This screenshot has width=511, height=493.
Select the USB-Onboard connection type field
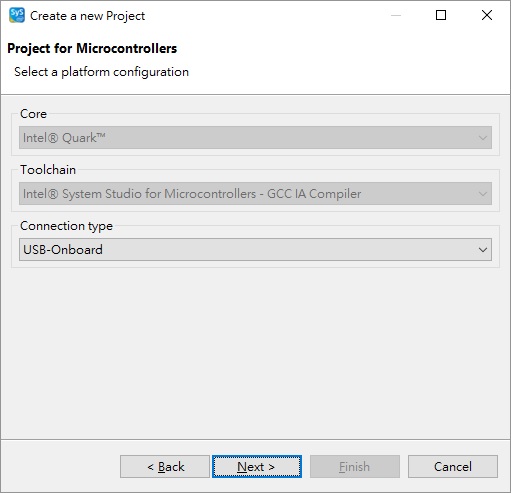click(255, 250)
